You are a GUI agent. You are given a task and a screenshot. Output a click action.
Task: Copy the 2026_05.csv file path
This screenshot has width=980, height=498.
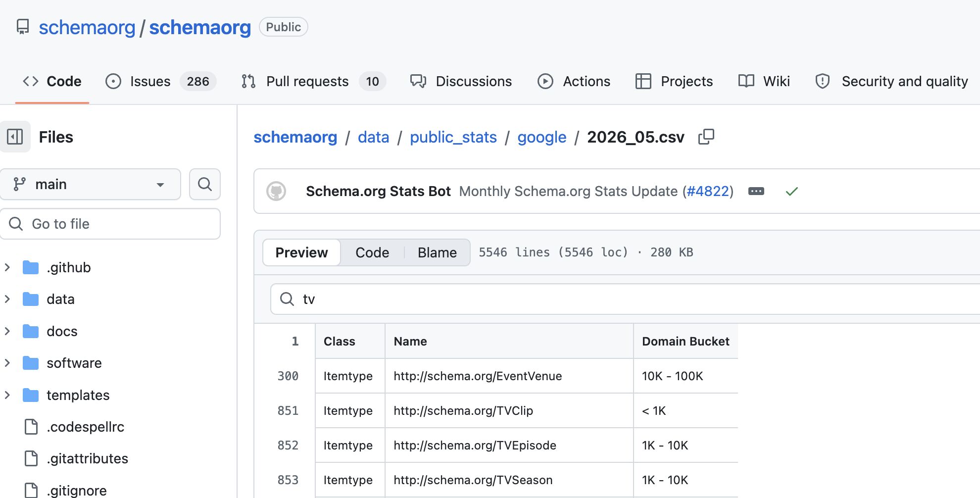[706, 137]
